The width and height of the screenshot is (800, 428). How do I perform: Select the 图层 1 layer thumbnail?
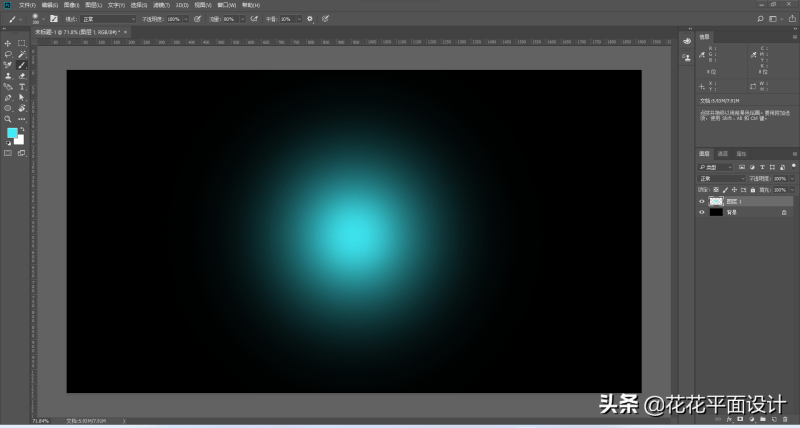point(716,201)
